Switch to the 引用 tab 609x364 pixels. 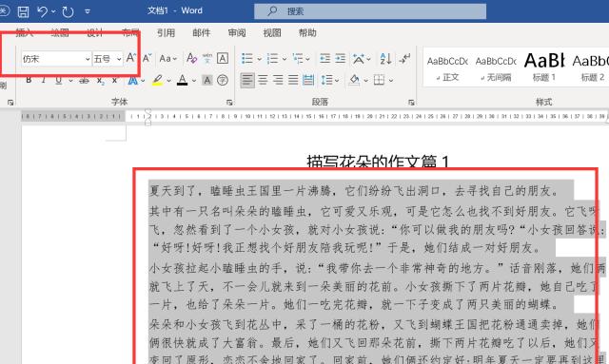coord(166,33)
